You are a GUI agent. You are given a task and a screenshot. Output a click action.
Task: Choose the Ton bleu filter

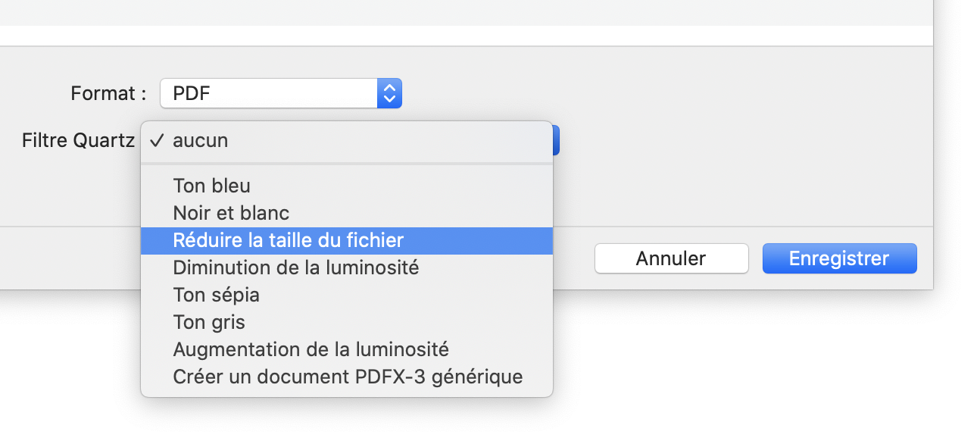(211, 186)
